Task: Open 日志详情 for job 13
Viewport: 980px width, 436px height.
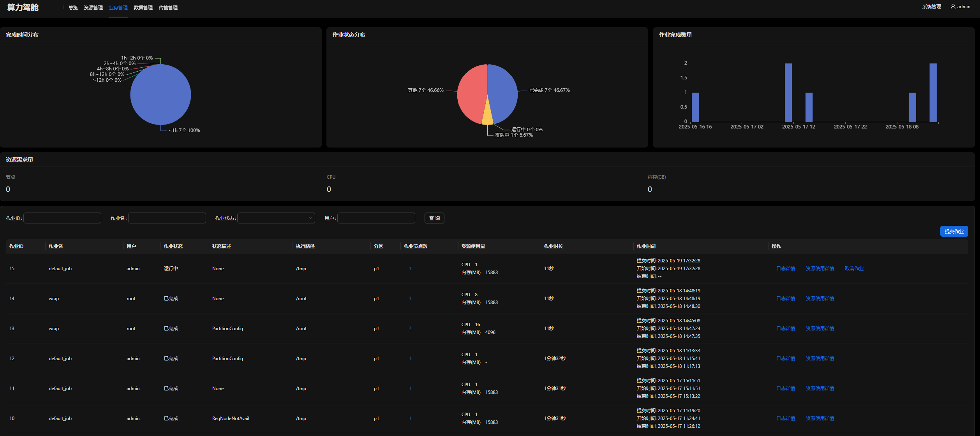Action: (786, 329)
